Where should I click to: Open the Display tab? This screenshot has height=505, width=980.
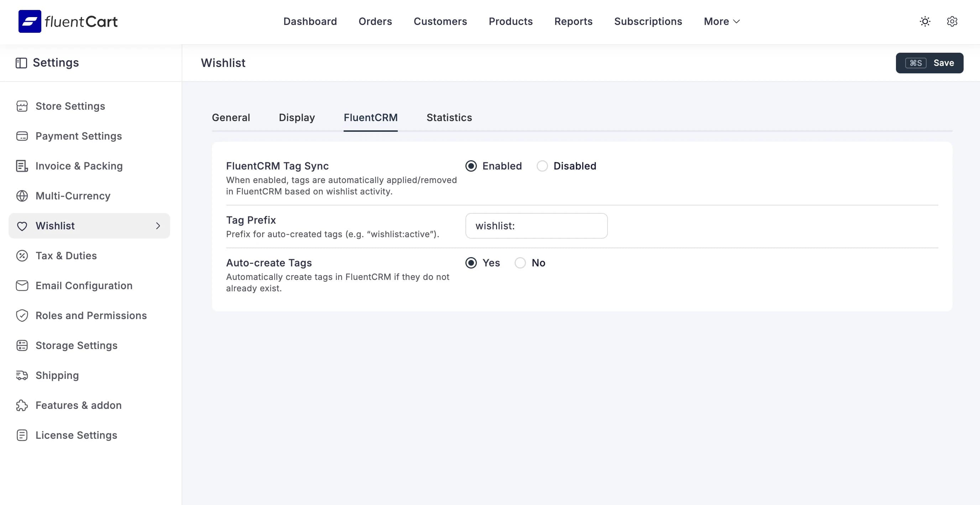point(296,118)
